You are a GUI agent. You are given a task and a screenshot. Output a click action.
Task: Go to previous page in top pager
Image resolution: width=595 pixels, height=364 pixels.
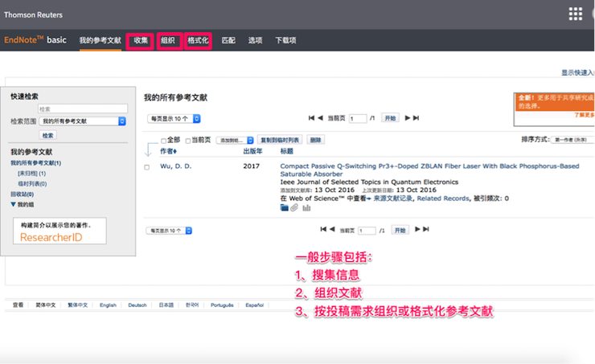[x=320, y=118]
